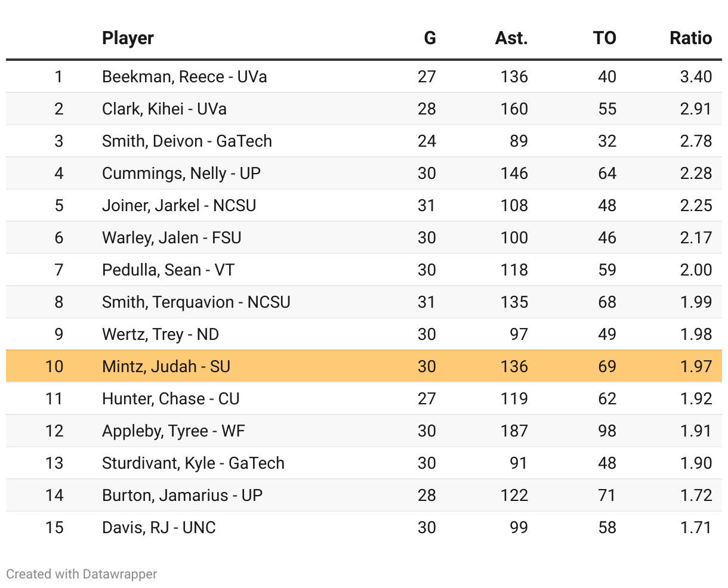Click Wertz, Trey - ND row

pos(161,335)
